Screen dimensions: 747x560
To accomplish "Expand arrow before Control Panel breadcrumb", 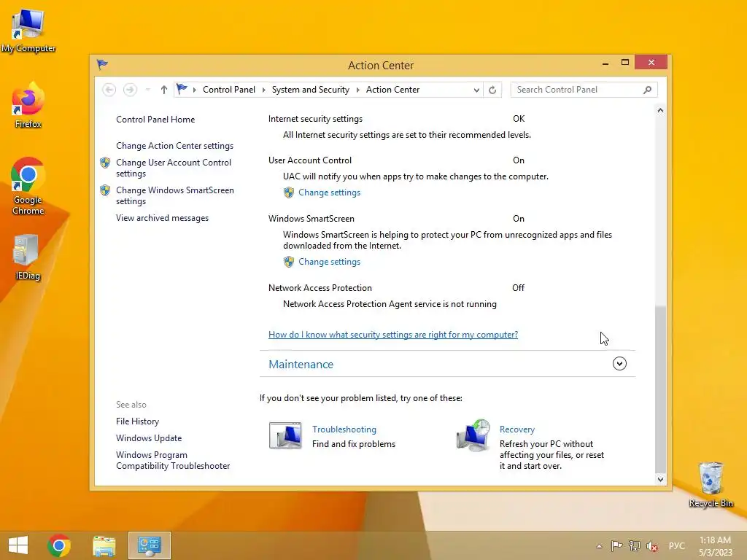I will click(194, 90).
